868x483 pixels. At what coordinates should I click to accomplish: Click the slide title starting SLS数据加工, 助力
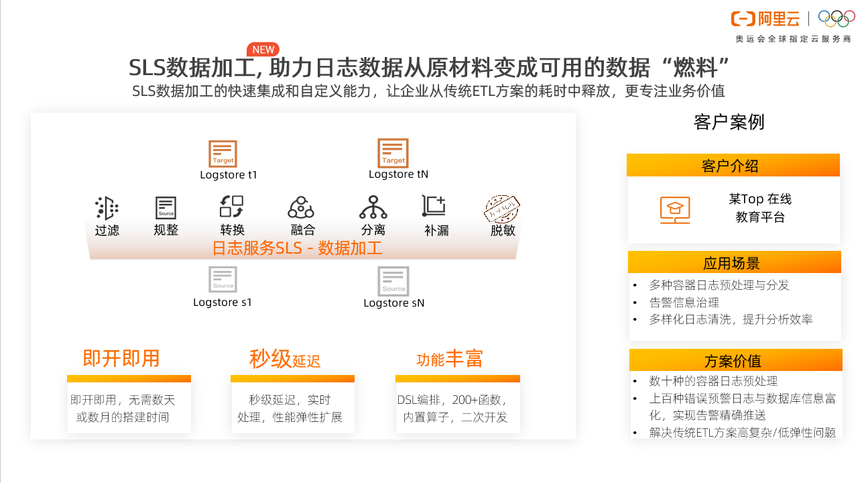click(430, 68)
